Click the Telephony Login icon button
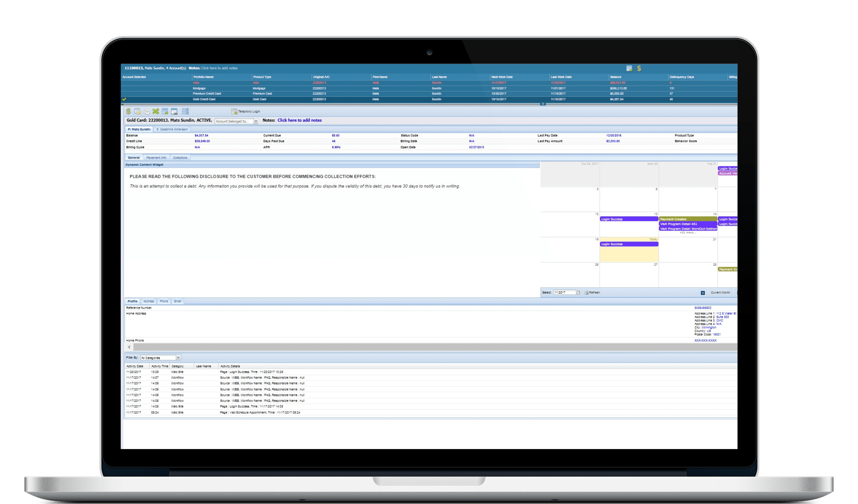858x504 pixels. click(234, 111)
